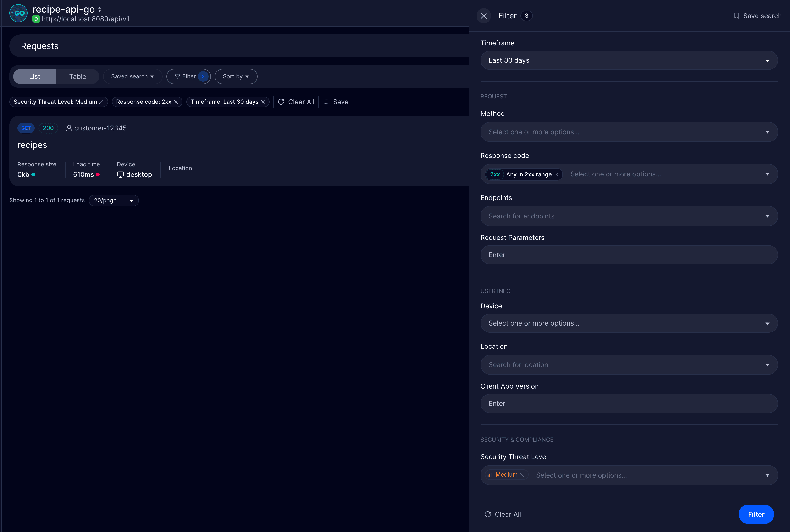
Task: Open the Method options dropdown
Action: (628, 132)
